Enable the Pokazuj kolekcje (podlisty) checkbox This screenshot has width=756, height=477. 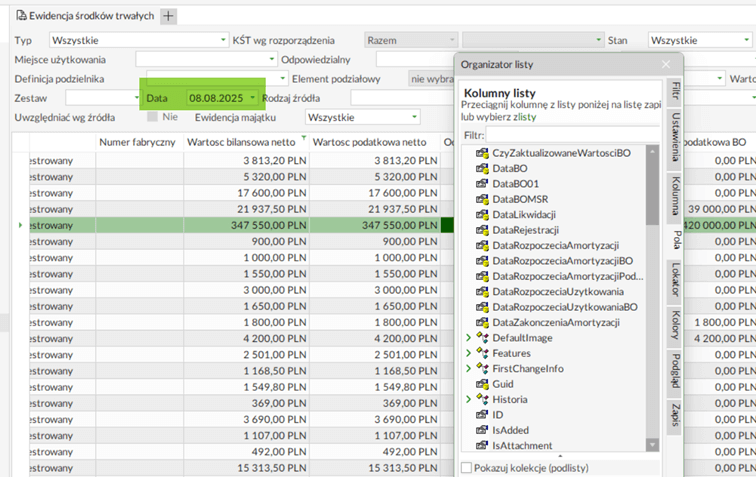point(466,467)
